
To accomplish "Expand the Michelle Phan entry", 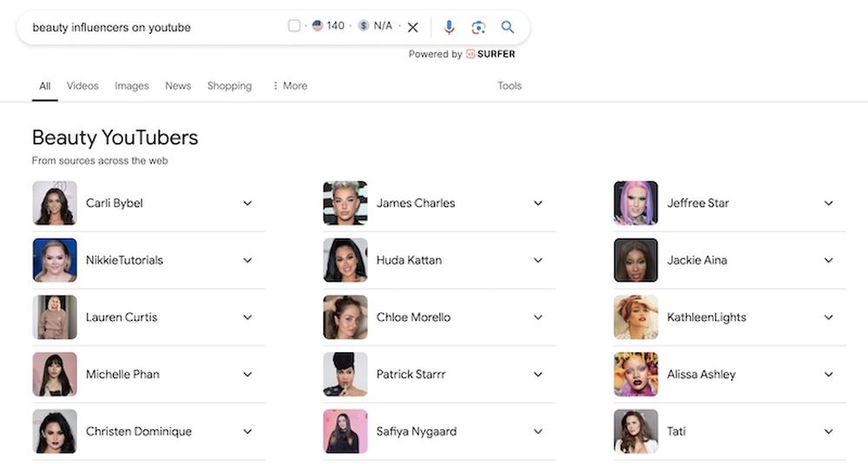I will point(247,374).
